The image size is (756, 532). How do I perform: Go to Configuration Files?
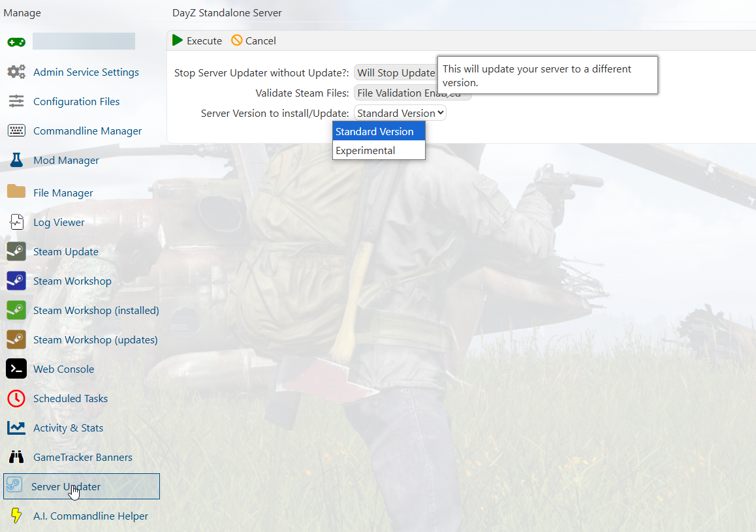[x=76, y=102]
